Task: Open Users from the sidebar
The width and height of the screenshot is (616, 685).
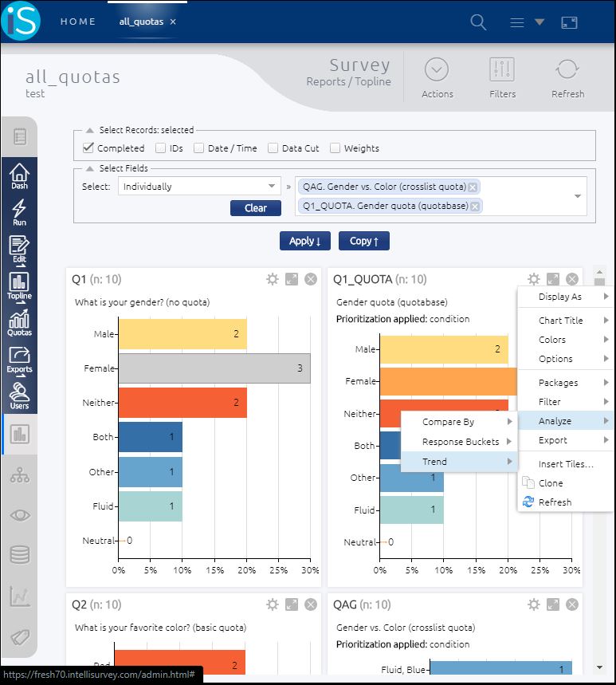Action: pyautogui.click(x=19, y=396)
